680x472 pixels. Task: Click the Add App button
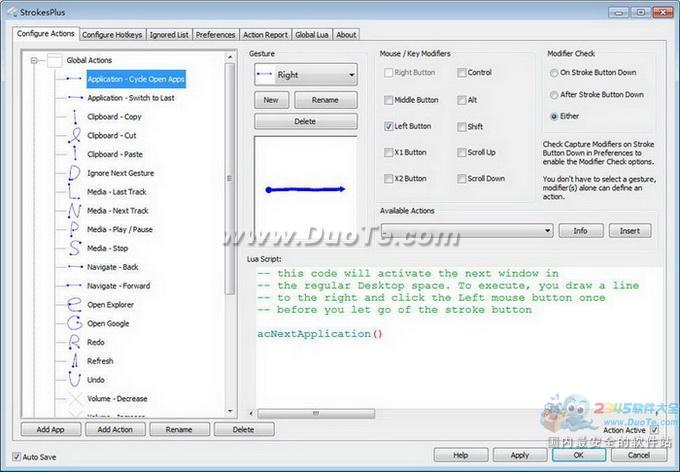(x=51, y=429)
